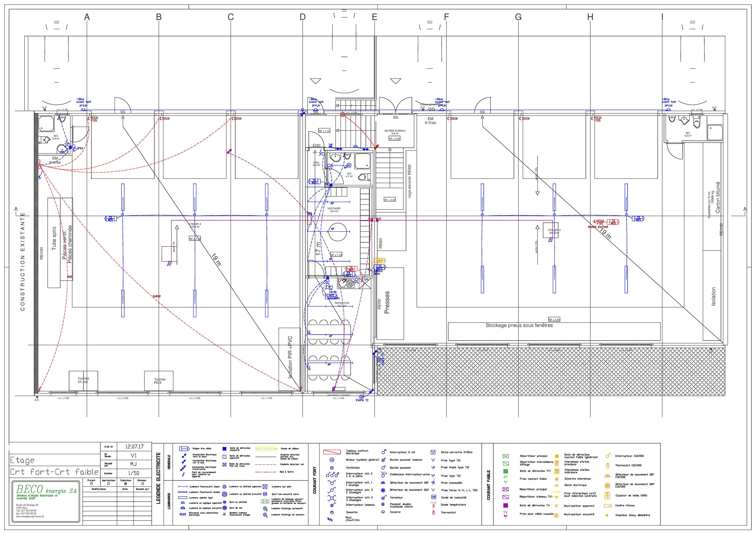Click the green S-S luminaire de balisage icon

point(265,501)
